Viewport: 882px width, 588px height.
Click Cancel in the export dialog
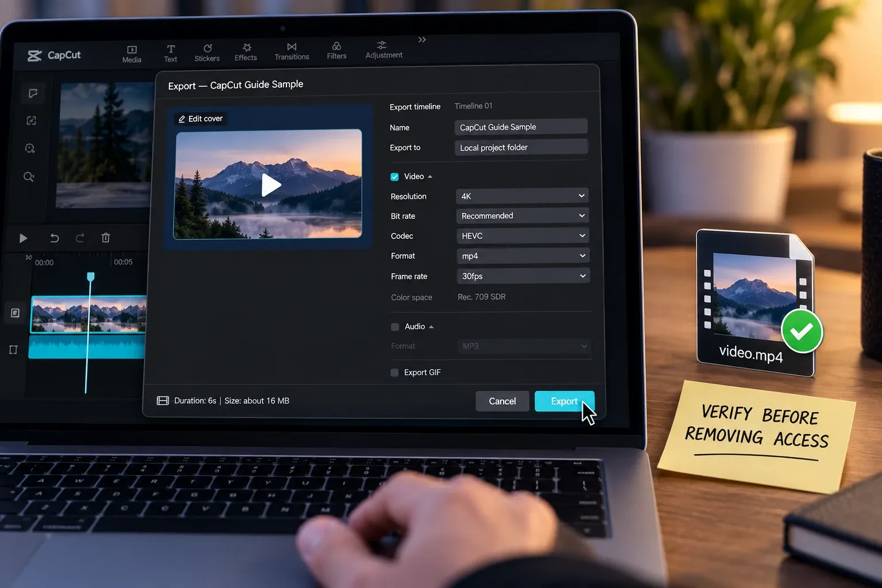502,401
